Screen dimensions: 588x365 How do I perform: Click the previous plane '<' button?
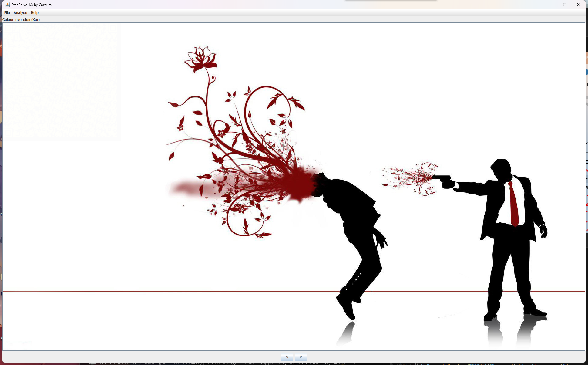point(287,357)
